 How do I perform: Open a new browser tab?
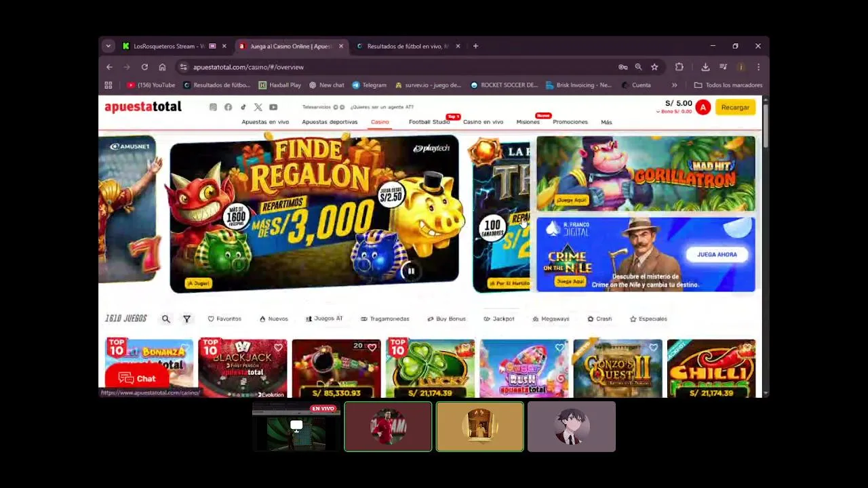(x=475, y=46)
